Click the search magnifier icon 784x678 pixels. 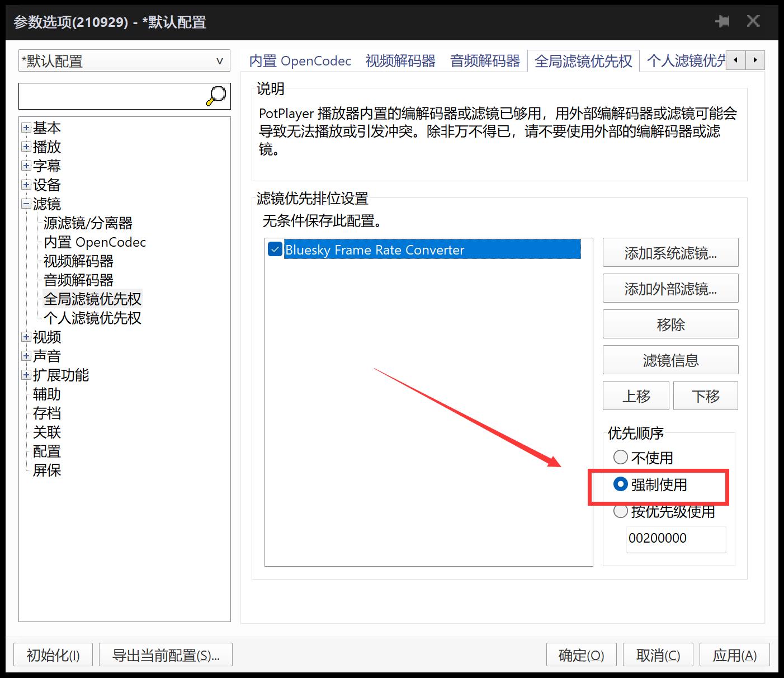click(215, 96)
